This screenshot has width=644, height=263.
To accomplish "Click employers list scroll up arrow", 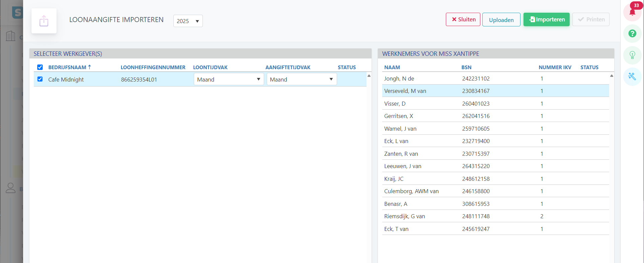I will pyautogui.click(x=369, y=76).
